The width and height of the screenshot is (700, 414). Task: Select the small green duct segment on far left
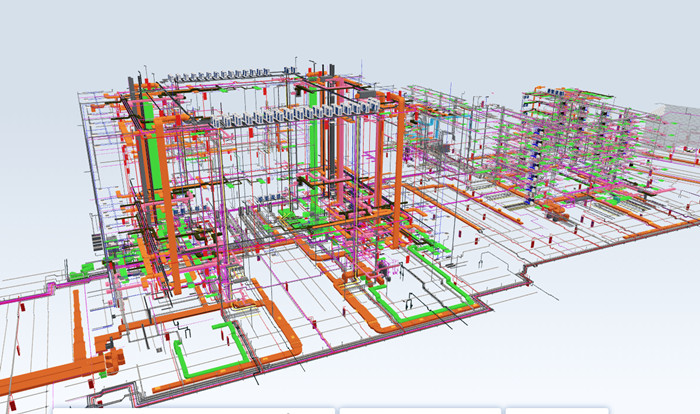(76, 270)
